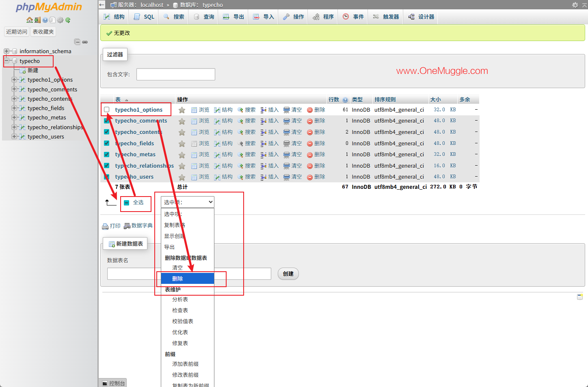The height and width of the screenshot is (387, 588).
Task: Expand information_schema database tree
Action: (x=6, y=51)
